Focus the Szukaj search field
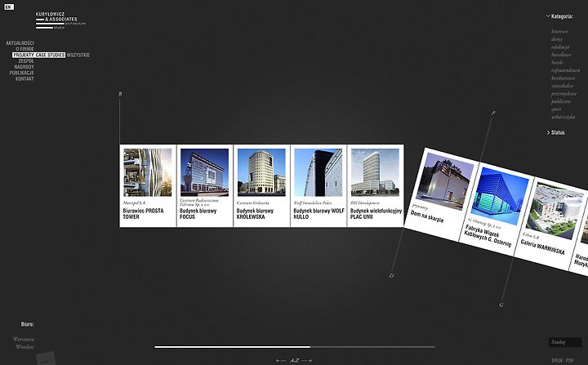Image resolution: width=588 pixels, height=365 pixels. [565, 342]
